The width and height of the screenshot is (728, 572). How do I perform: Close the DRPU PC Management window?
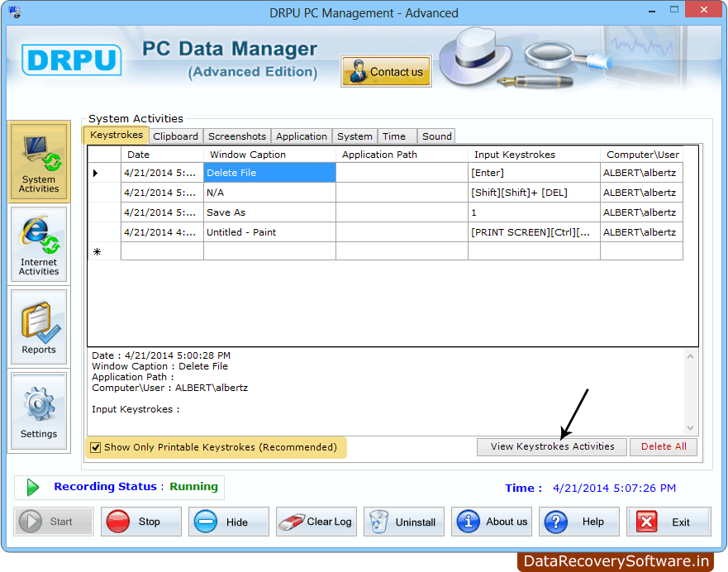point(703,10)
